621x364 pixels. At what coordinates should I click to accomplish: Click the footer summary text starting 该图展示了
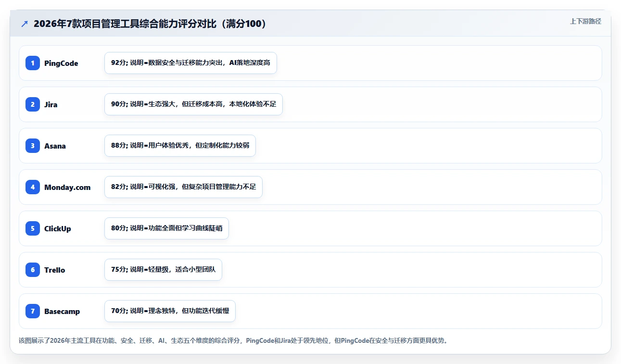[x=233, y=341]
